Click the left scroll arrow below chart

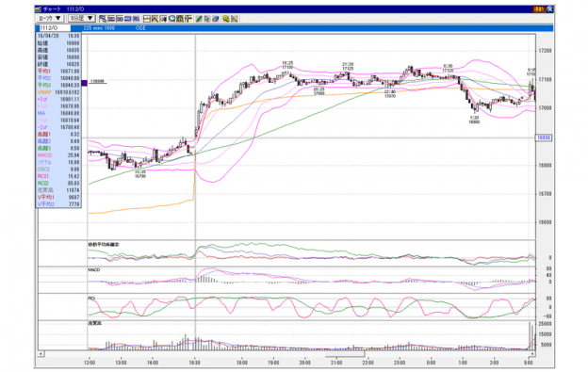coord(41,353)
